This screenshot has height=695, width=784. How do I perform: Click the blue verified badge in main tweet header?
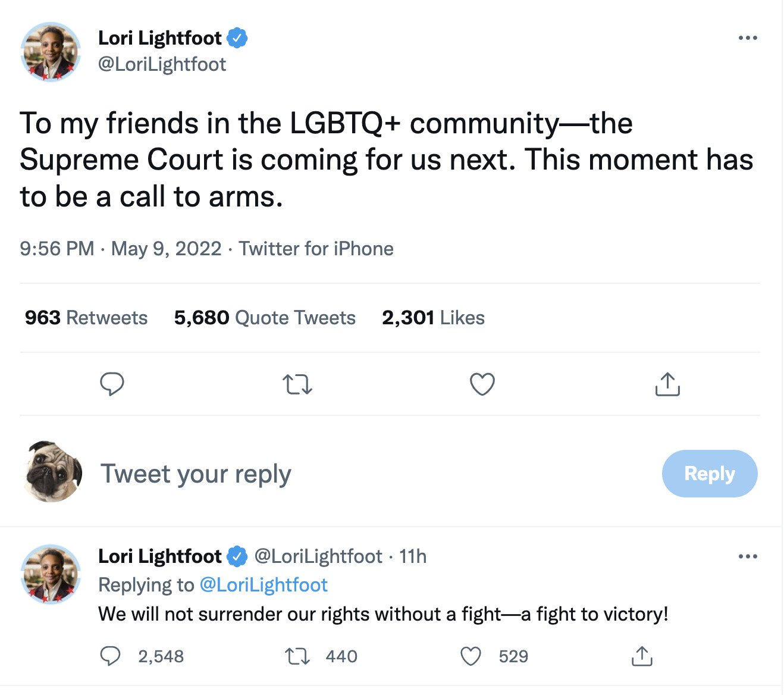(x=237, y=38)
